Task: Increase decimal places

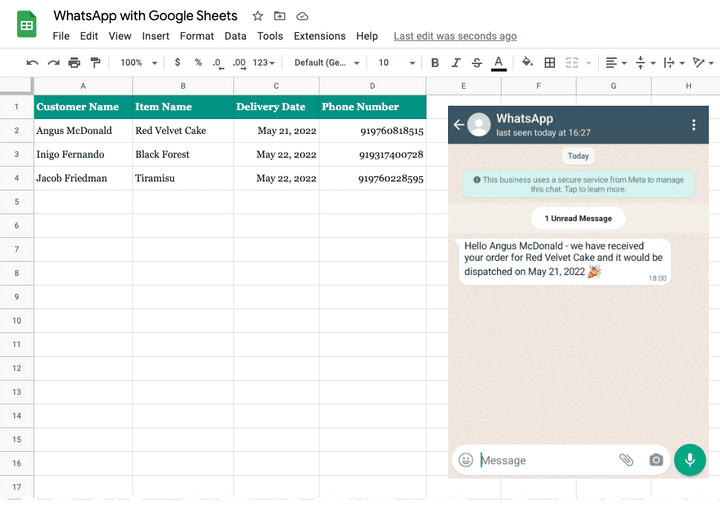Action: pyautogui.click(x=239, y=63)
